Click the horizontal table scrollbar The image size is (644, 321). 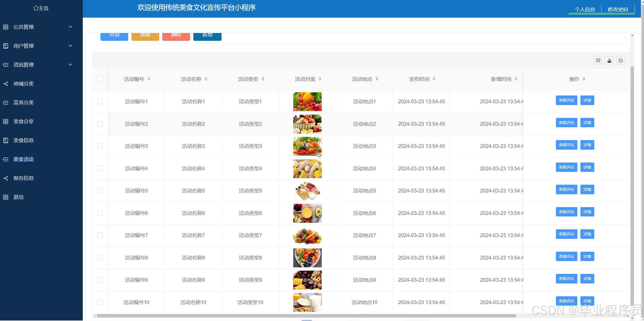click(x=306, y=316)
